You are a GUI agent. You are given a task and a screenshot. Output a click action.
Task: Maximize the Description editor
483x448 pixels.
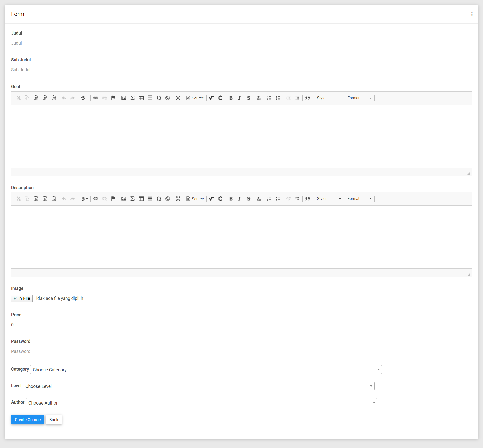point(178,199)
